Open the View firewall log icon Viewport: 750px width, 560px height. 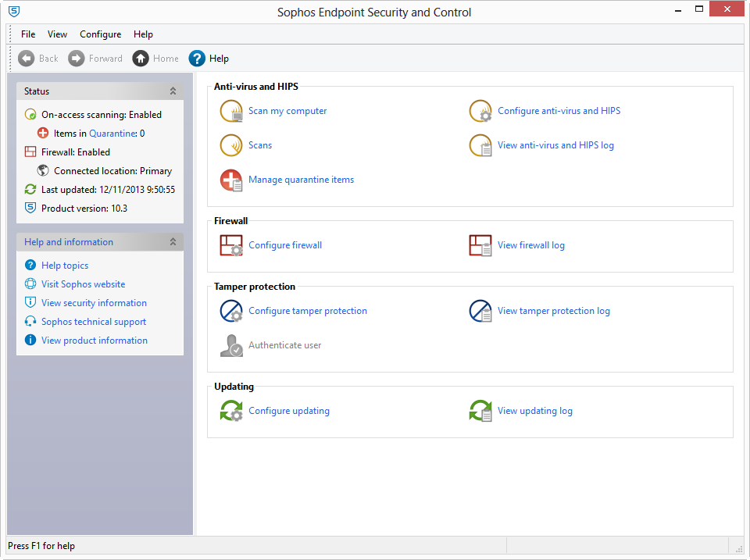pos(480,246)
